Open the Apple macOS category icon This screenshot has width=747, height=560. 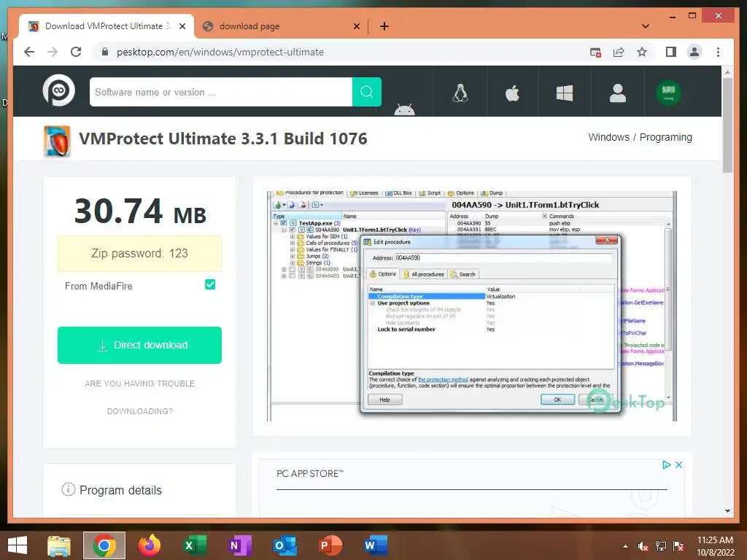(x=512, y=93)
